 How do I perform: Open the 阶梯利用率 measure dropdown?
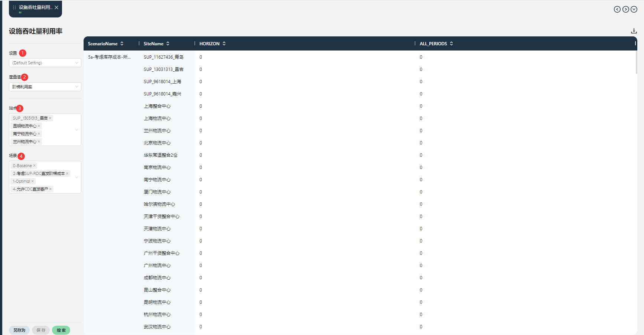[x=45, y=87]
